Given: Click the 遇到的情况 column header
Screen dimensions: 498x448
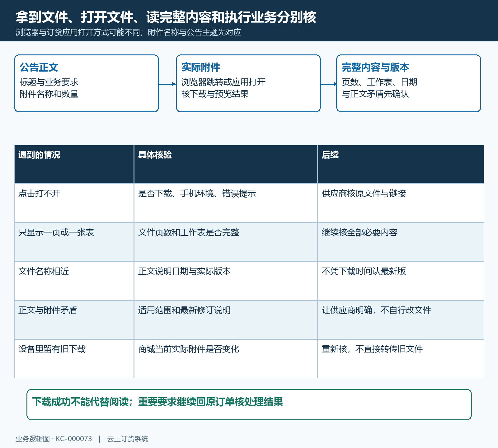Looking at the screenshot, I should click(74, 164).
